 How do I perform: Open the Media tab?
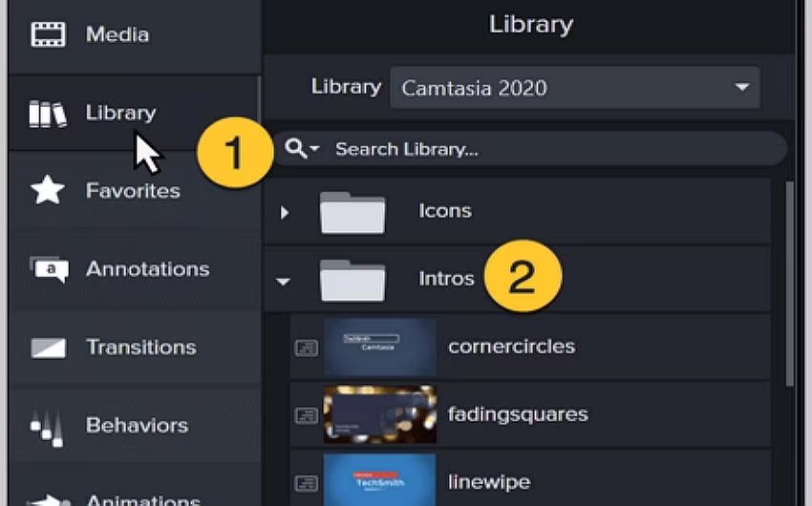coord(135,35)
